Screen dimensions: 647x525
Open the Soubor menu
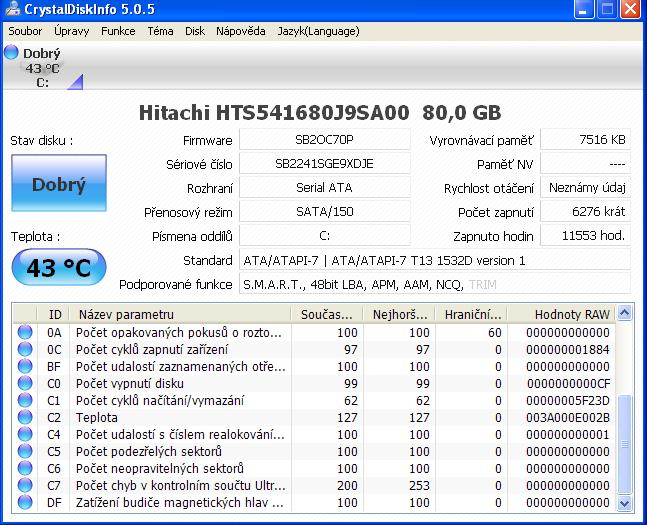25,31
